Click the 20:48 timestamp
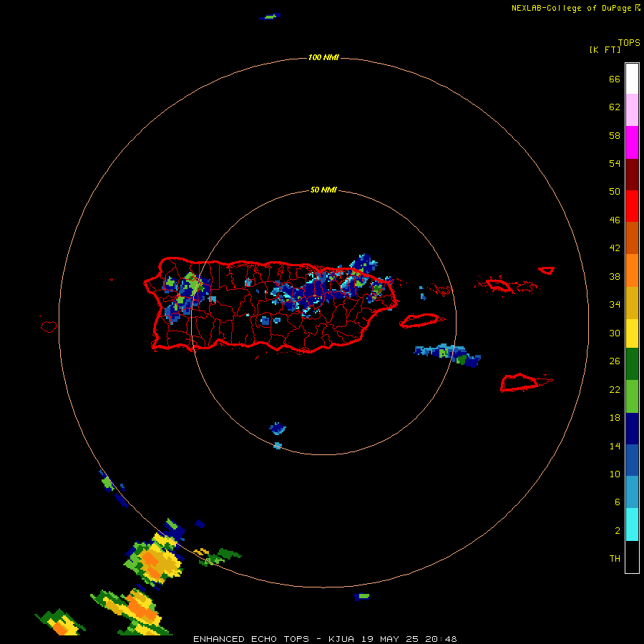 click(x=441, y=639)
